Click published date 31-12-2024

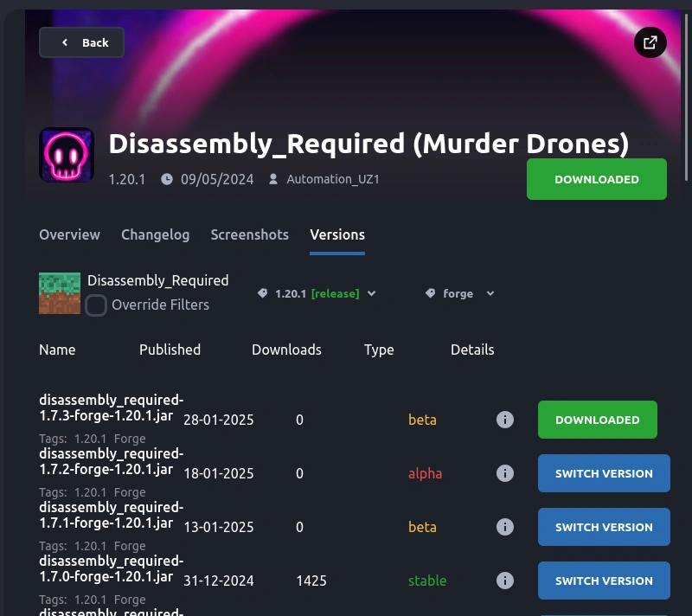219,581
